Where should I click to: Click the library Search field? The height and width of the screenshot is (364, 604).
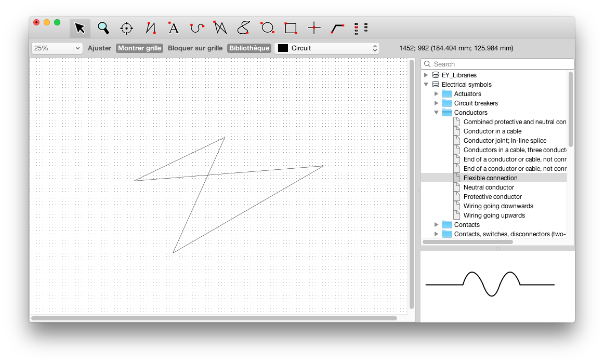click(x=499, y=64)
